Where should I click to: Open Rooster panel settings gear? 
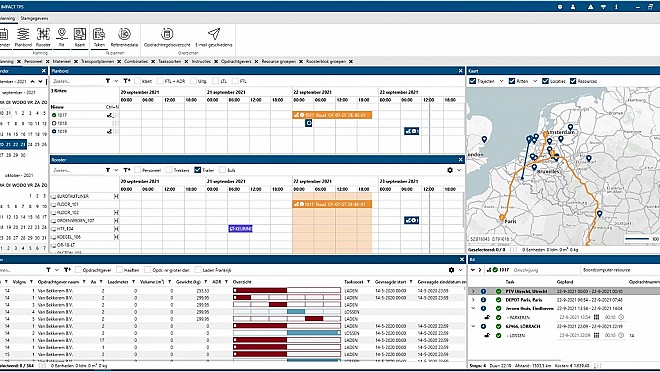(x=450, y=170)
